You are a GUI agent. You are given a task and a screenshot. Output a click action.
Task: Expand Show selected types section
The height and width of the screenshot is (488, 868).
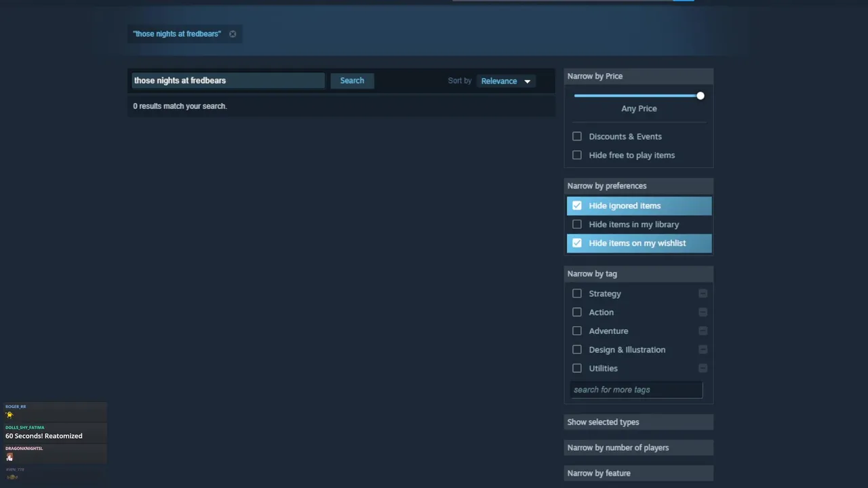(x=639, y=422)
